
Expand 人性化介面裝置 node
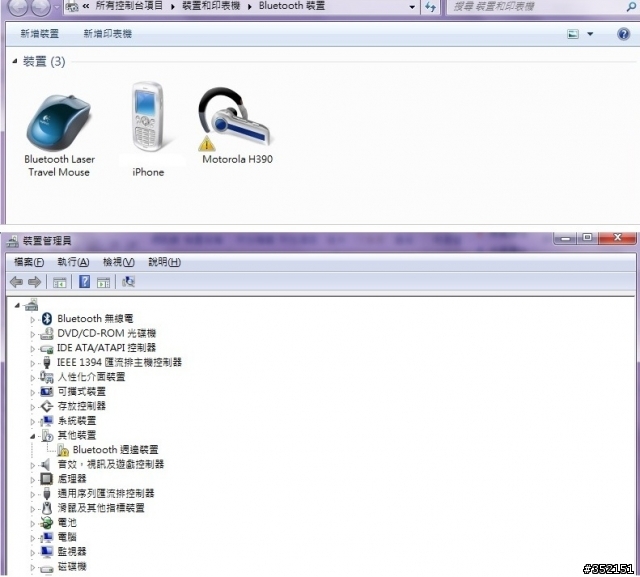click(33, 378)
